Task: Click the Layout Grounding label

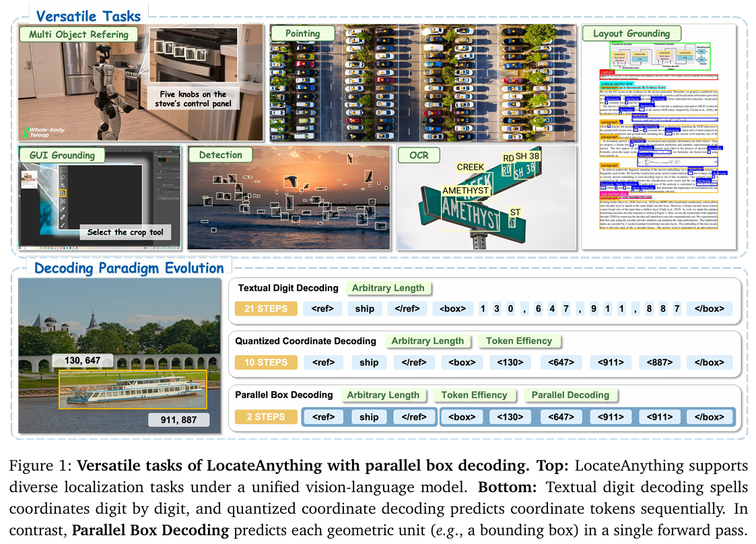Action: (x=631, y=33)
